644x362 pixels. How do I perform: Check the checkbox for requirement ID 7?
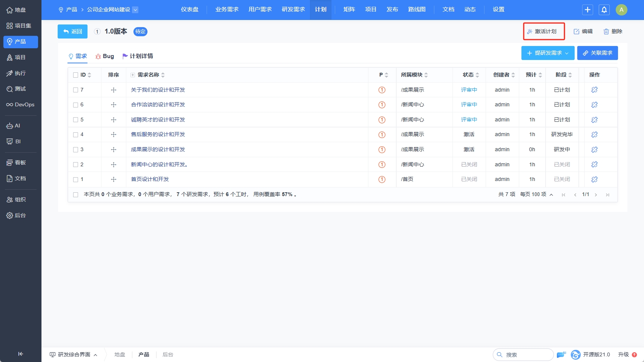(75, 90)
